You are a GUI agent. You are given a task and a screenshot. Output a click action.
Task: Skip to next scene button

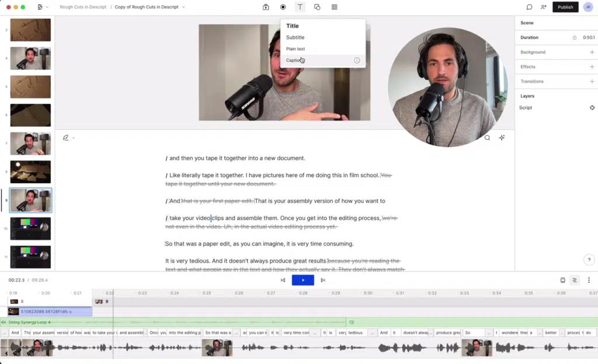point(322,280)
